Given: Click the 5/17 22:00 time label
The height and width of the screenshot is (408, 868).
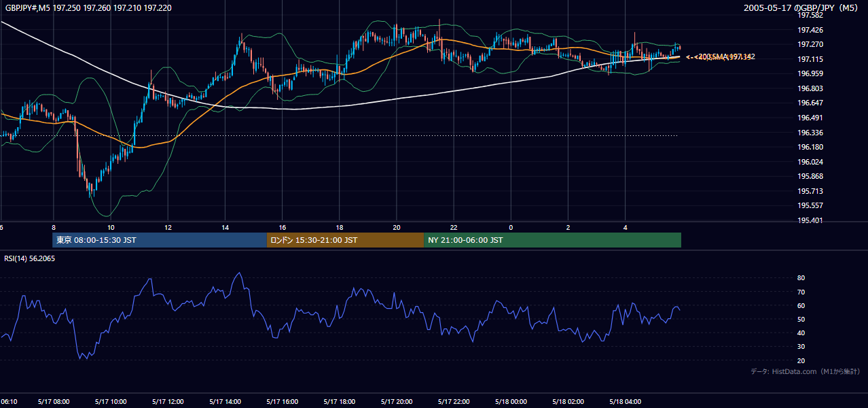Looking at the screenshot, I should 454,402.
